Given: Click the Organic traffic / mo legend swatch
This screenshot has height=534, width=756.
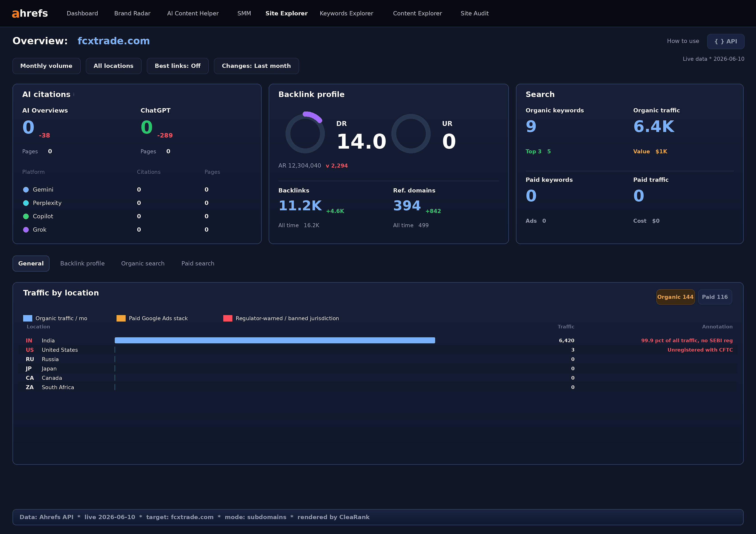Looking at the screenshot, I should click(28, 318).
